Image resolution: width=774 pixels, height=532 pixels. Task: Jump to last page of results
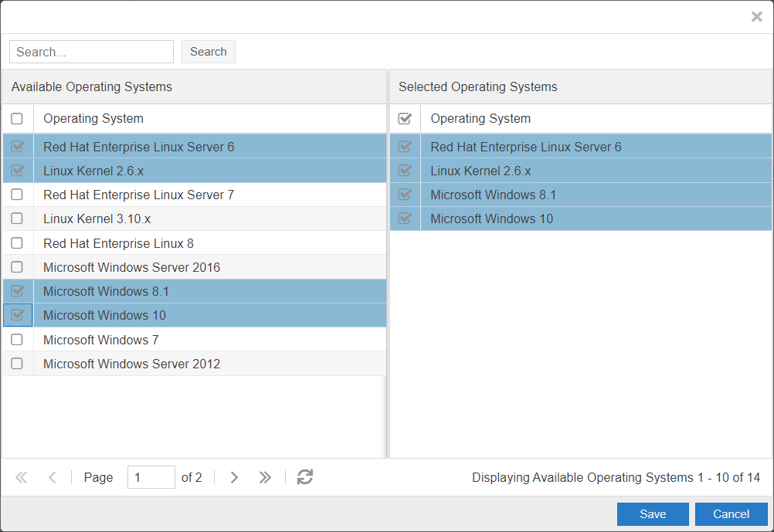pyautogui.click(x=265, y=477)
